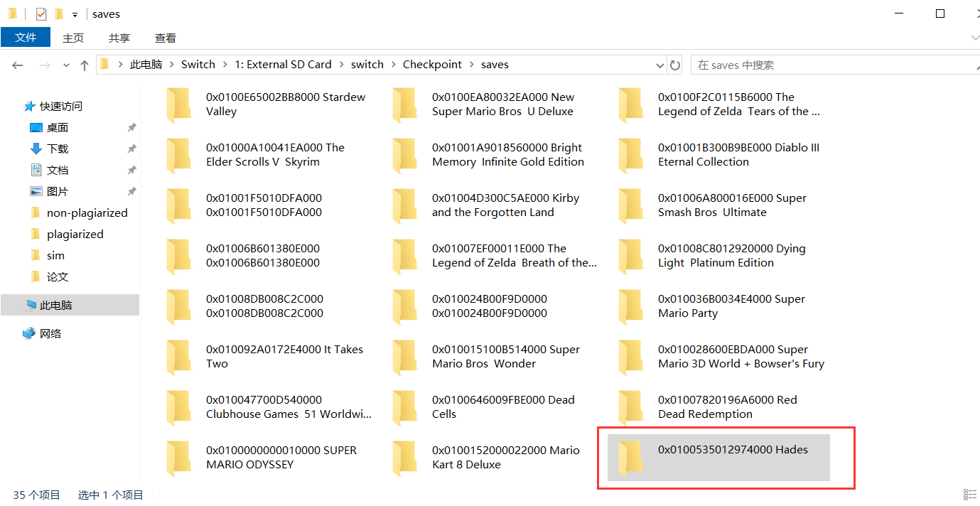
Task: Select Super Mario Bros Wonder folder icon
Action: click(404, 357)
